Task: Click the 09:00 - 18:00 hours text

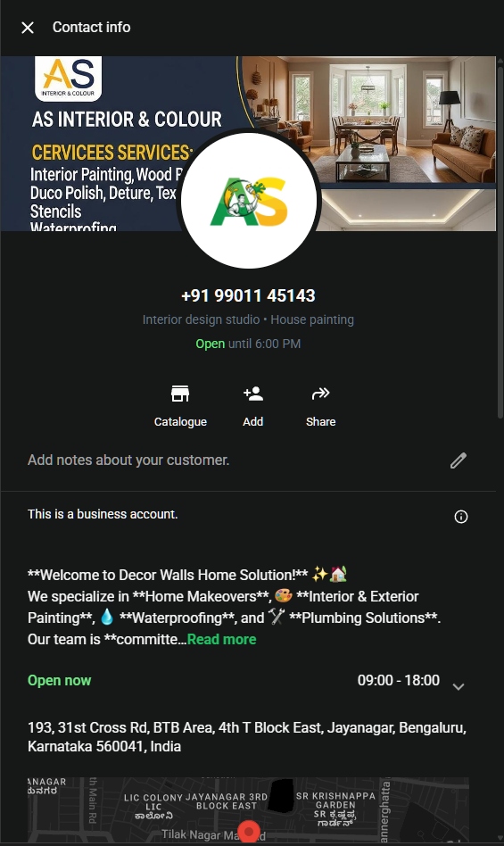Action: tap(399, 680)
